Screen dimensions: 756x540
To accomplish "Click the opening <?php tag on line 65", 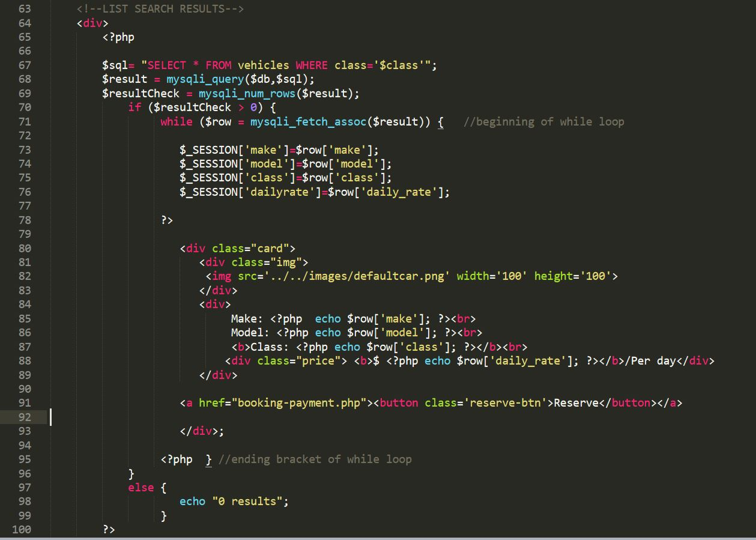I will pos(118,37).
